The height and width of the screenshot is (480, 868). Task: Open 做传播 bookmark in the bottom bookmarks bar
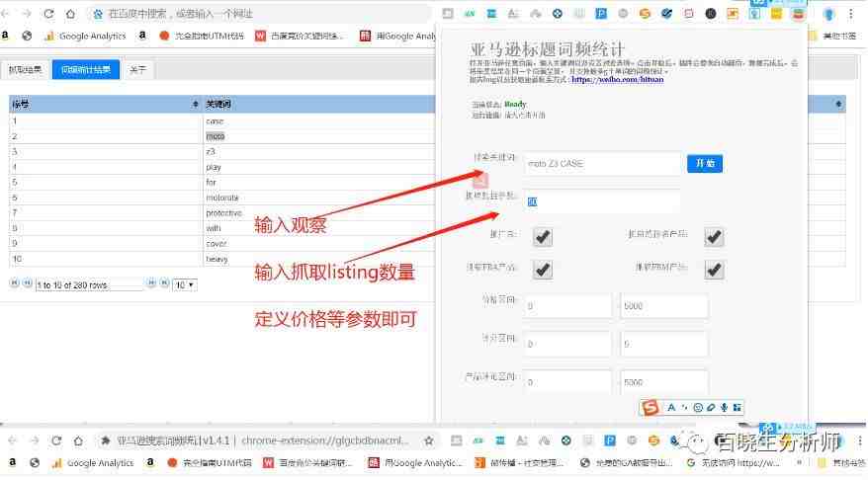520,463
